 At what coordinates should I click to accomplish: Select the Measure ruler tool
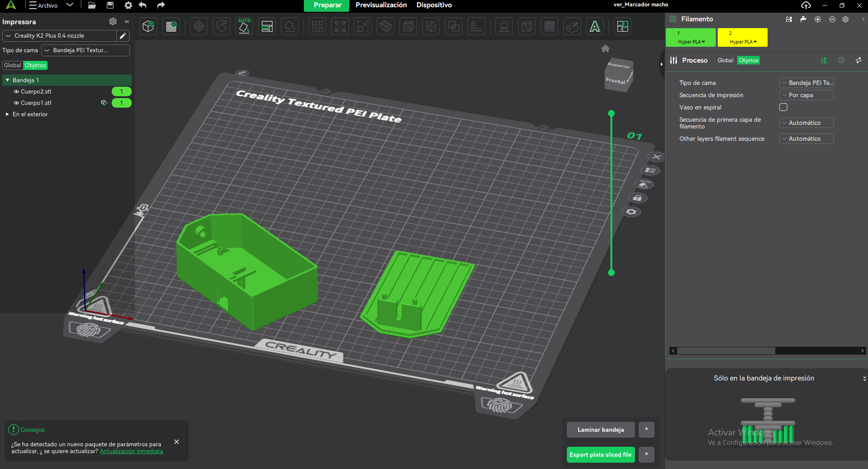[x=476, y=26]
